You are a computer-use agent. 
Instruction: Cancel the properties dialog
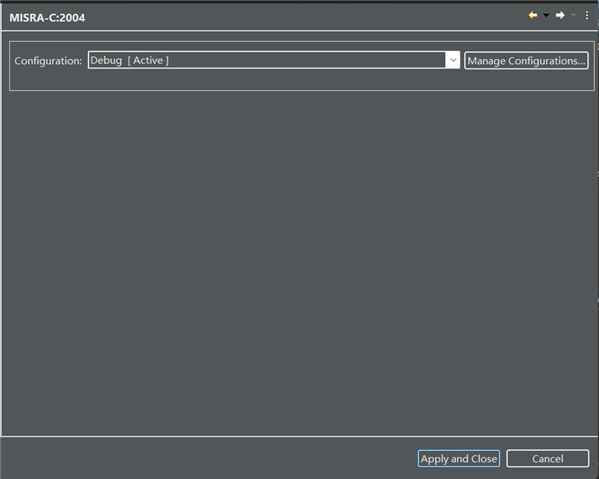547,458
